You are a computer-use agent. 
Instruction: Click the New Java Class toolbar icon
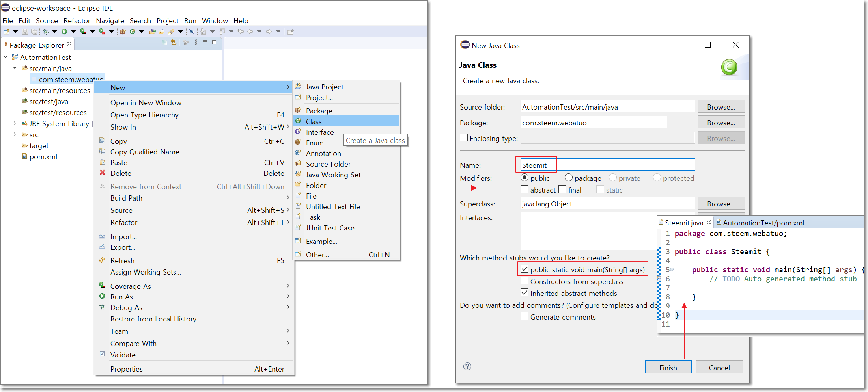(x=133, y=32)
